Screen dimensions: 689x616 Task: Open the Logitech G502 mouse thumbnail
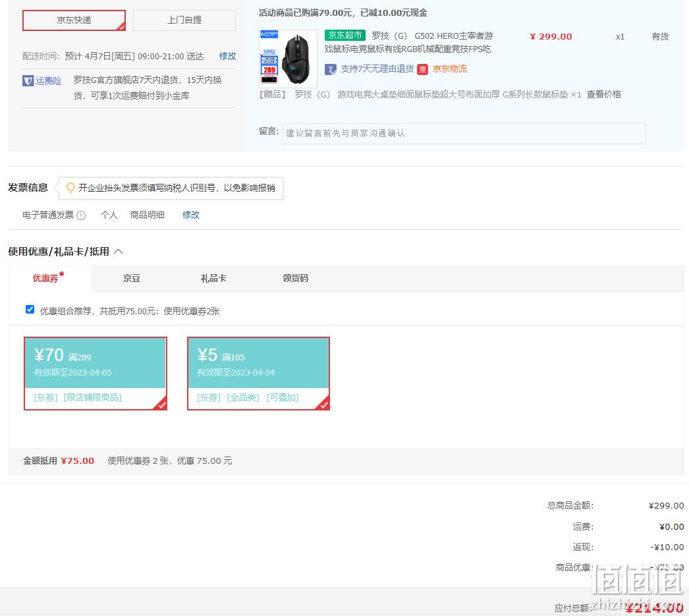289,59
